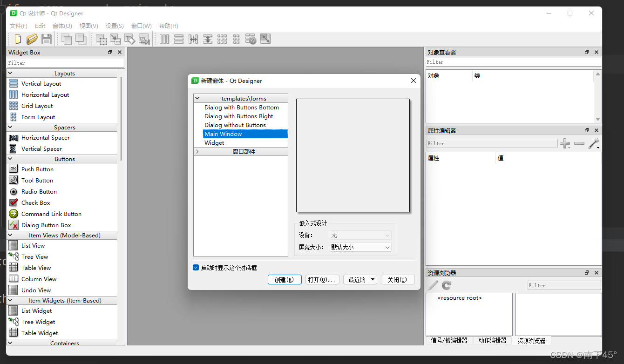Collapse Item Widgets (Item-Based) category

10,300
